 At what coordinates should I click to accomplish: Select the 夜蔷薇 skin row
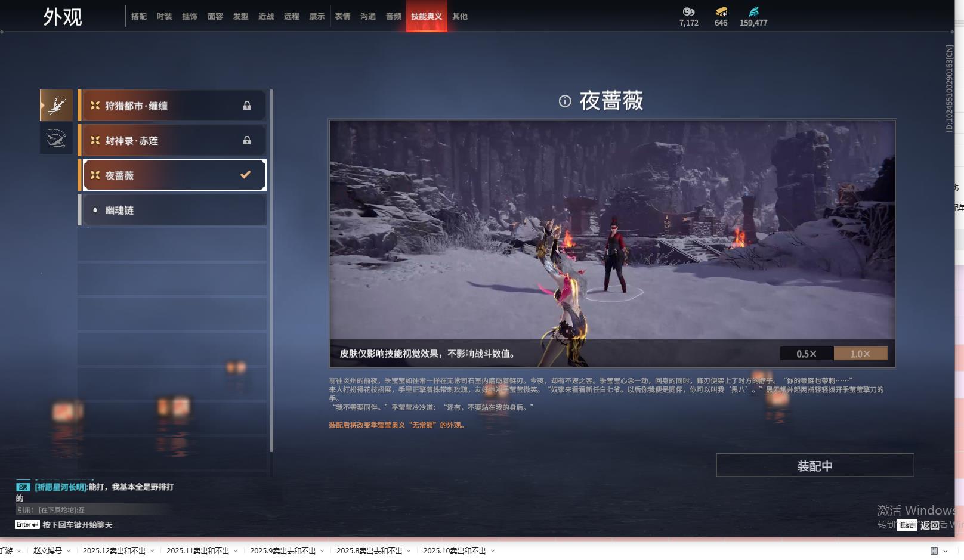[172, 175]
